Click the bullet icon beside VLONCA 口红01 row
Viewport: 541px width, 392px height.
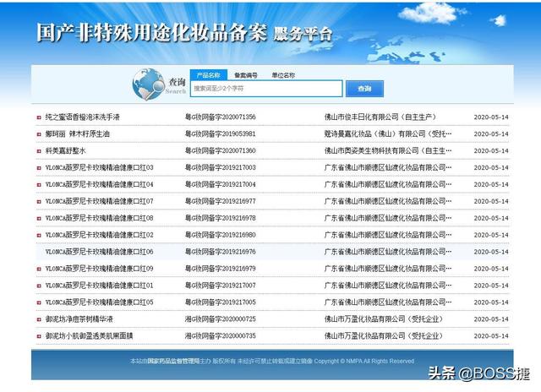[x=39, y=286]
